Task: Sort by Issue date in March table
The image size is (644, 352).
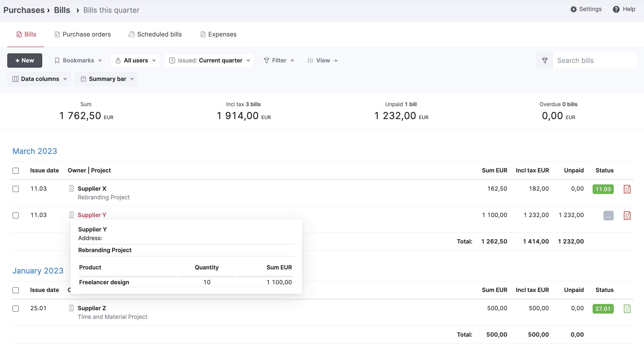Action: (44, 170)
